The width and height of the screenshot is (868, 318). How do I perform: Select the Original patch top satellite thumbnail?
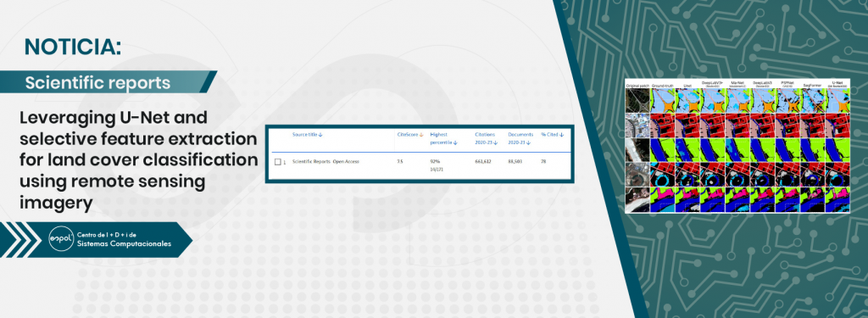coord(637,100)
